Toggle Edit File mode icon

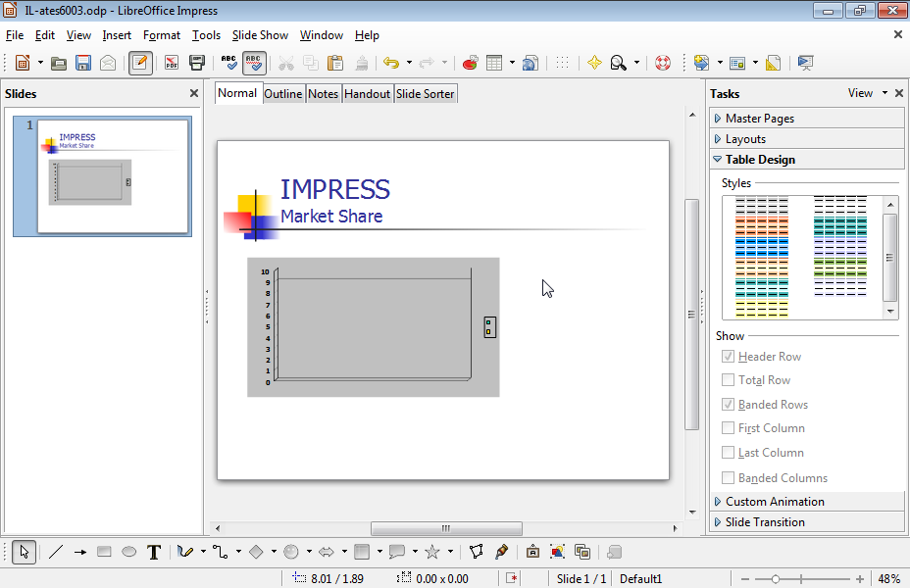click(x=140, y=63)
